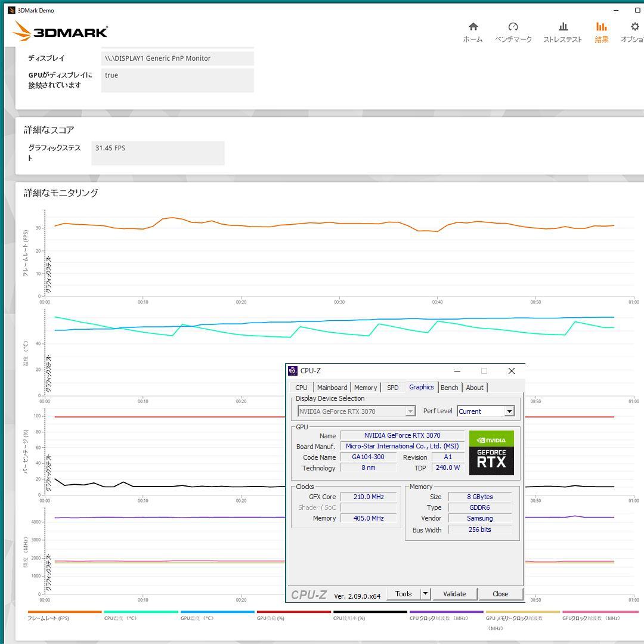
Task: Click the GA104-300 code name field
Action: [x=369, y=457]
